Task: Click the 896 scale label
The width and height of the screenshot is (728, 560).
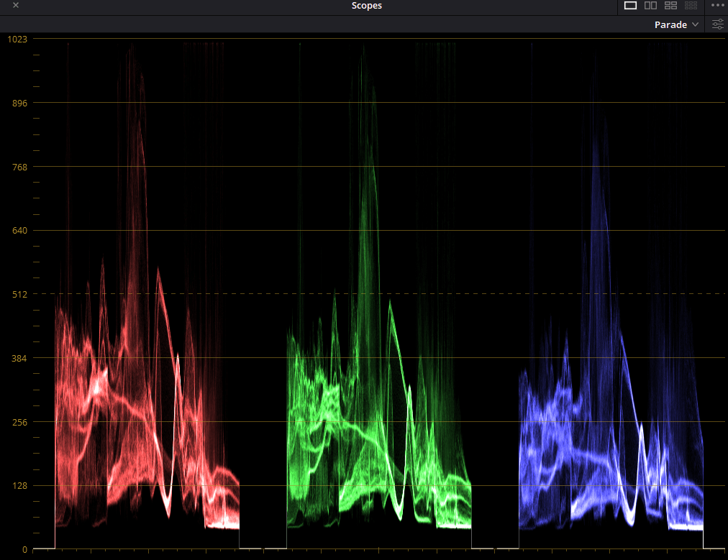Action: (x=19, y=103)
